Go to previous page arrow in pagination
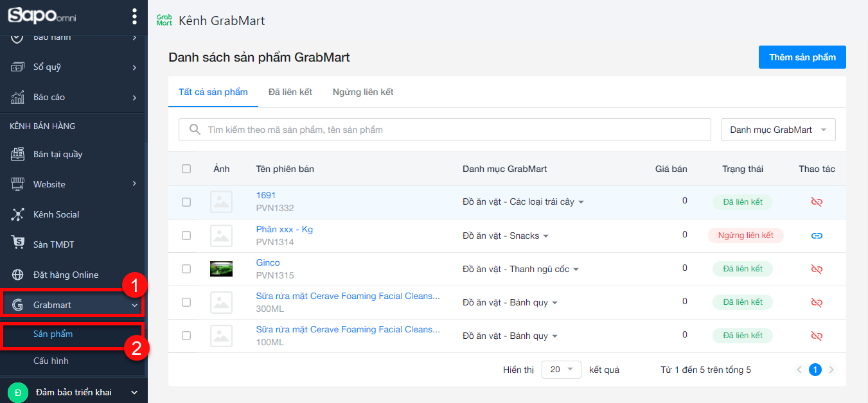Screen dimensions: 868x403 click(x=799, y=370)
